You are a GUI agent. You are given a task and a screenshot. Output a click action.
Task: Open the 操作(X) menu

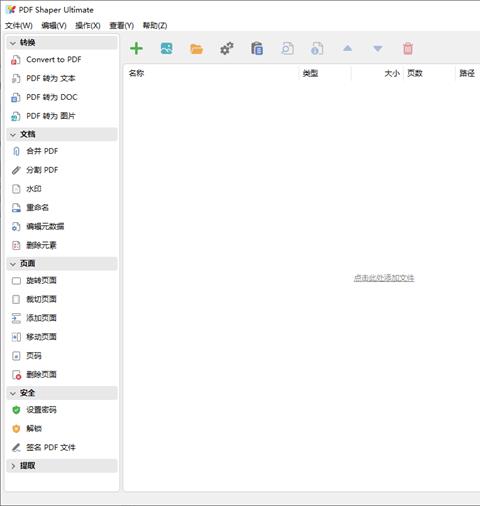click(88, 26)
